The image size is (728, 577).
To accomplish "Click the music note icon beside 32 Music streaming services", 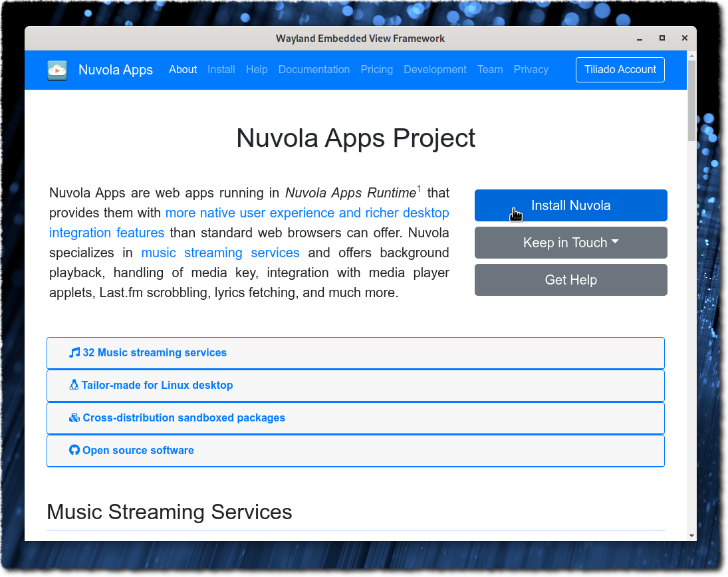I will pos(74,353).
